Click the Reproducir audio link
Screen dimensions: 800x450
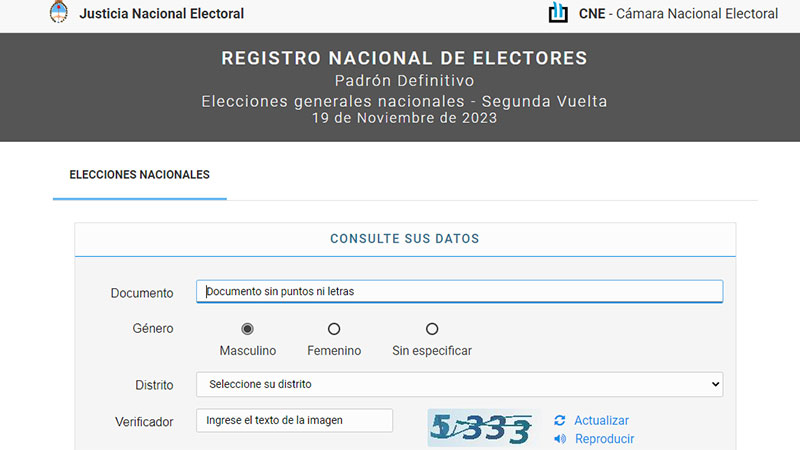604,439
